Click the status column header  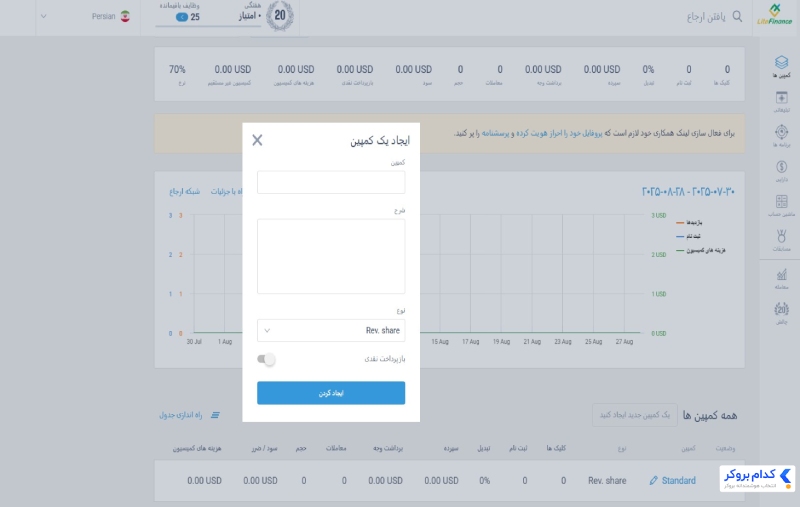[725, 448]
